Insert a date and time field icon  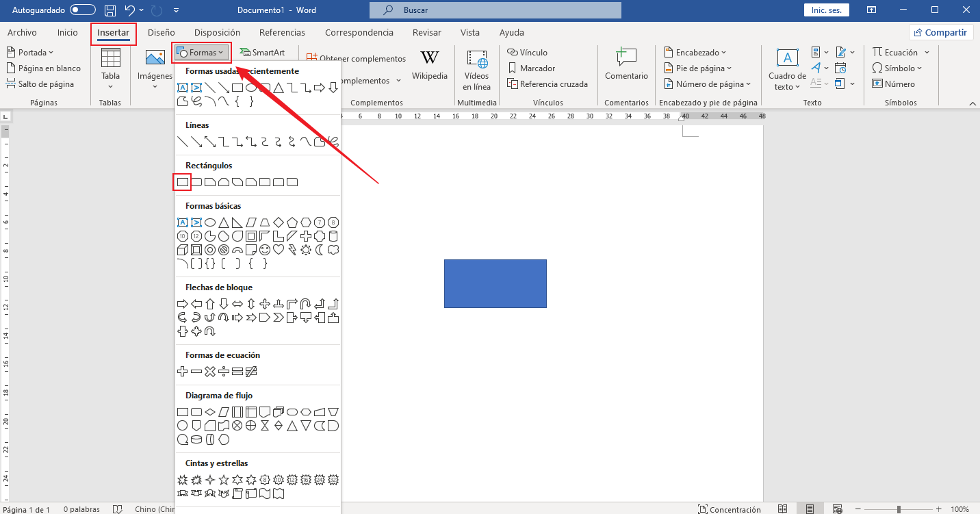pos(842,68)
